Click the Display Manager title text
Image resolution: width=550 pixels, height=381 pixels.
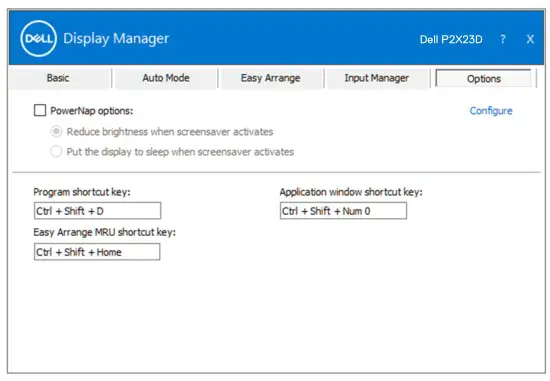(116, 38)
